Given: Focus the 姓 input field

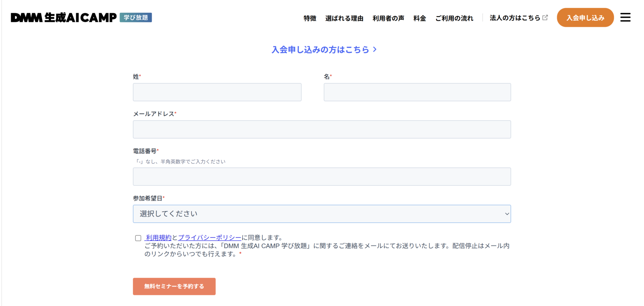Looking at the screenshot, I should [217, 92].
